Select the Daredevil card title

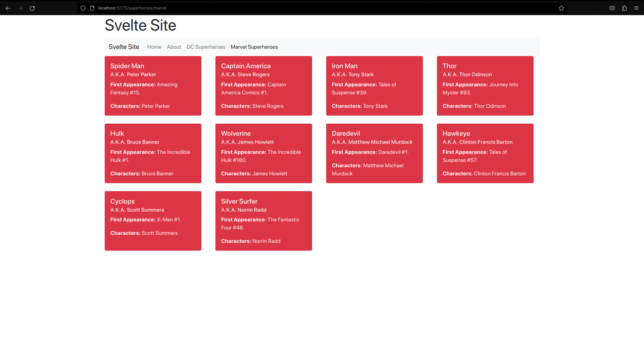coord(346,134)
